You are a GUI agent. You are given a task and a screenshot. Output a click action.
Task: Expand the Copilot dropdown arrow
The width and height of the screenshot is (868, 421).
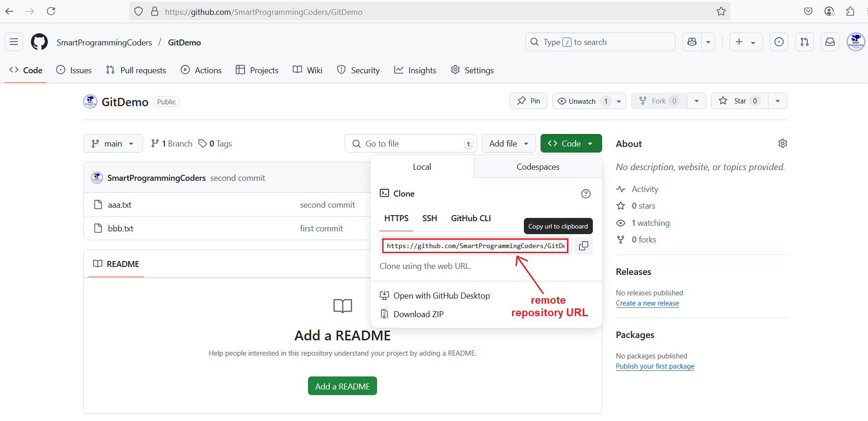tap(708, 42)
